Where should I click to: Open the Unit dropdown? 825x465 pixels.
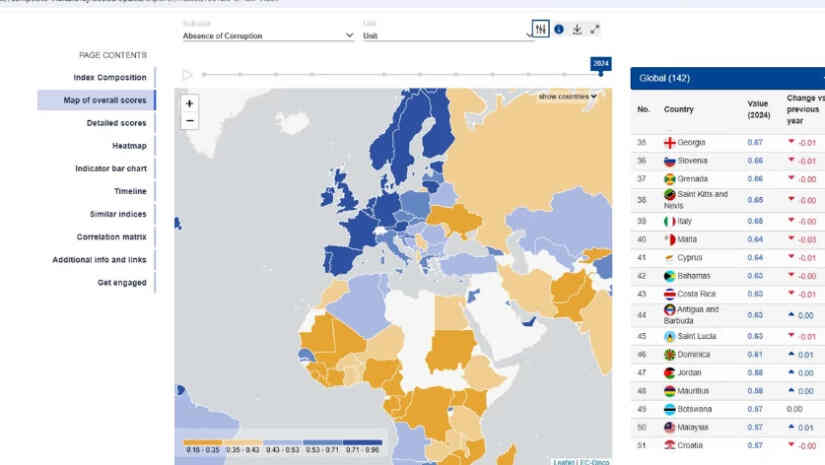pos(447,36)
